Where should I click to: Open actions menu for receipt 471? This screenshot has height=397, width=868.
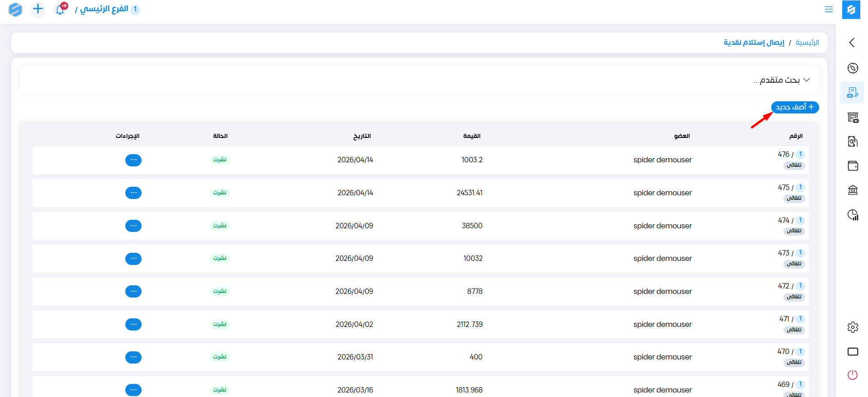(x=133, y=324)
